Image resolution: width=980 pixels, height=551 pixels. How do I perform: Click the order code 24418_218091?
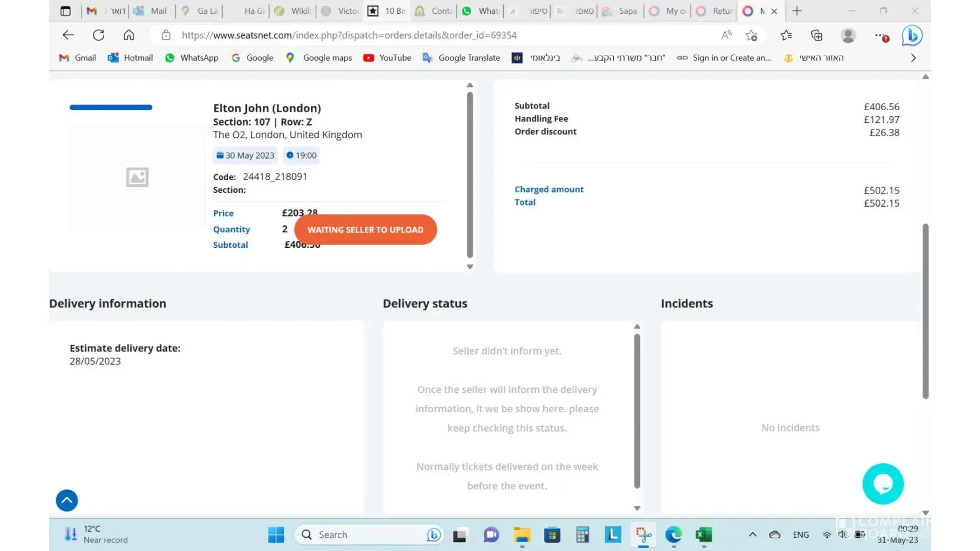(275, 177)
